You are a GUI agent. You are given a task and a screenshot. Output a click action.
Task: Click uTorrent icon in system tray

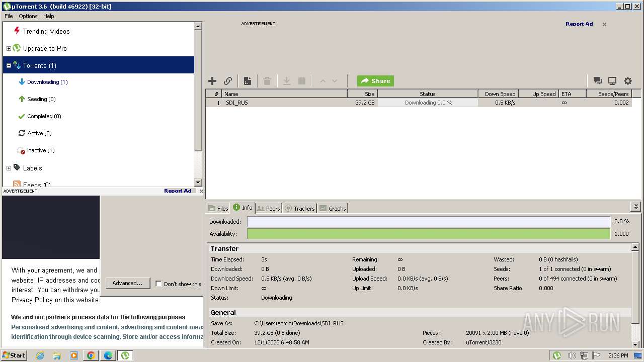(557, 355)
